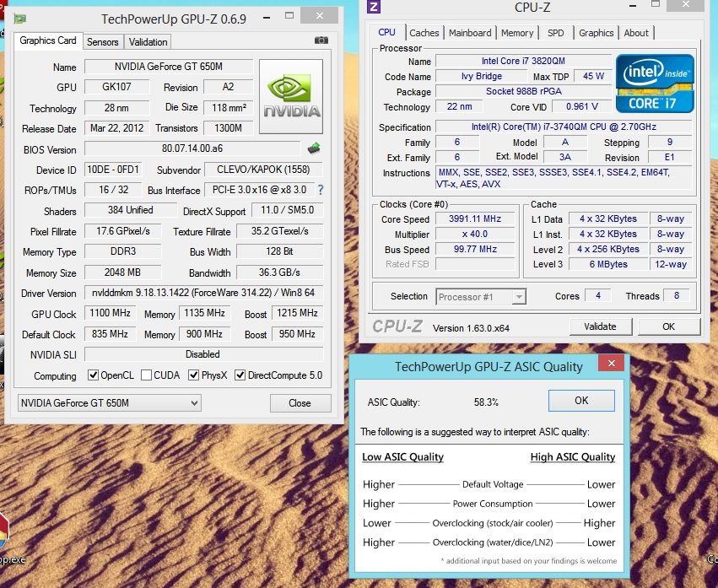Click the Pixel Fillrate value field
Viewport: 718px width, 588px height.
[x=122, y=231]
